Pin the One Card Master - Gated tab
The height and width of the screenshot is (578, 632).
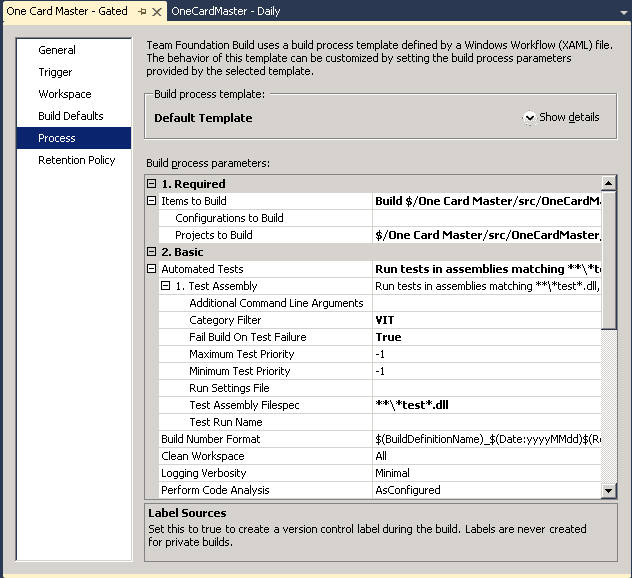pos(142,12)
